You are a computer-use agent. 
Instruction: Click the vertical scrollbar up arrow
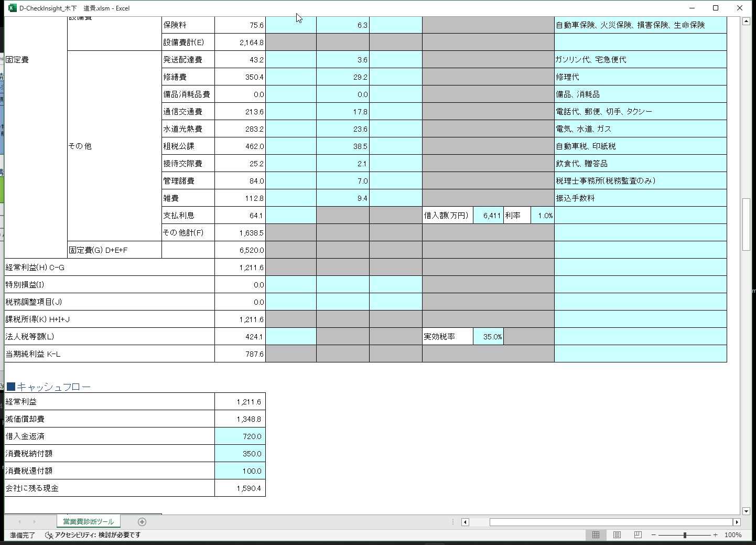[746, 22]
